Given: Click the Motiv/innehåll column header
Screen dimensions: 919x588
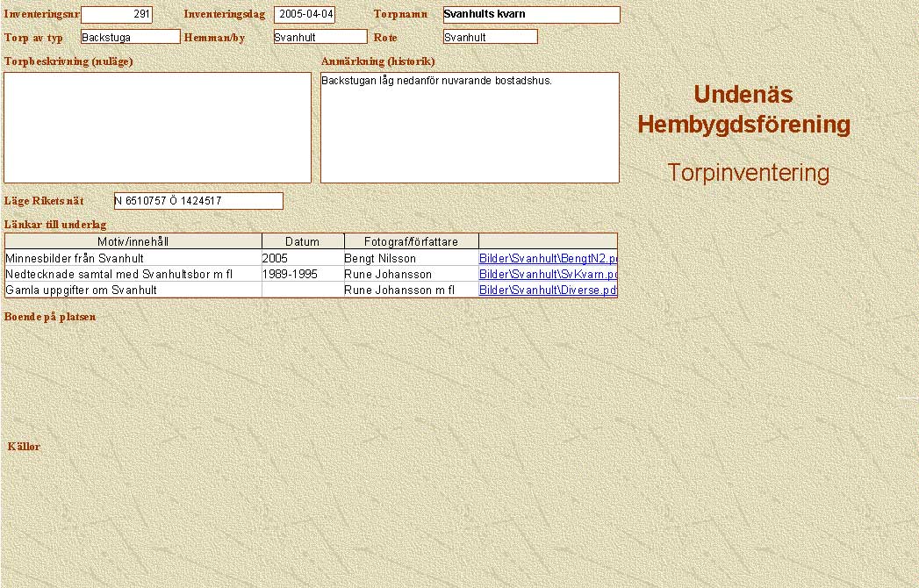Looking at the screenshot, I should [x=133, y=241].
